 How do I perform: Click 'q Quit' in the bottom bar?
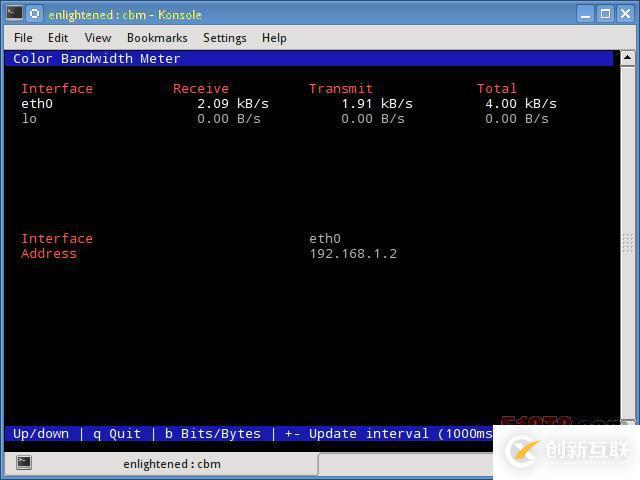point(117,433)
